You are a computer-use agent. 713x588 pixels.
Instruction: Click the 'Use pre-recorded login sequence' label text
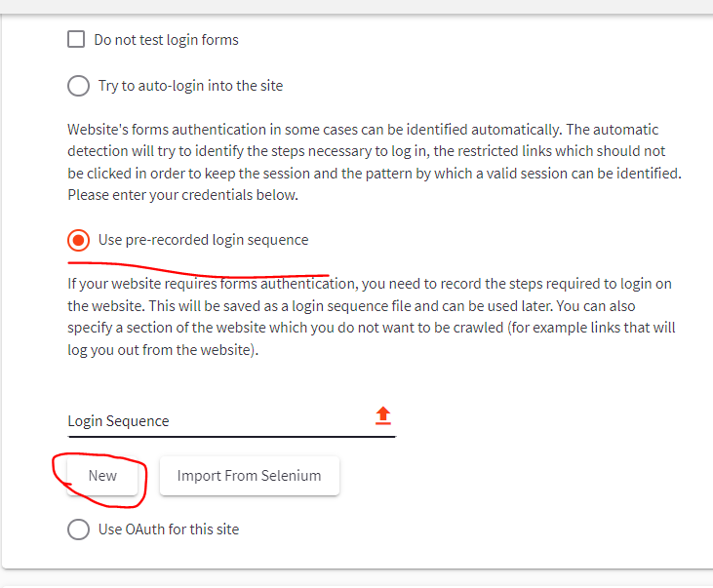203,240
